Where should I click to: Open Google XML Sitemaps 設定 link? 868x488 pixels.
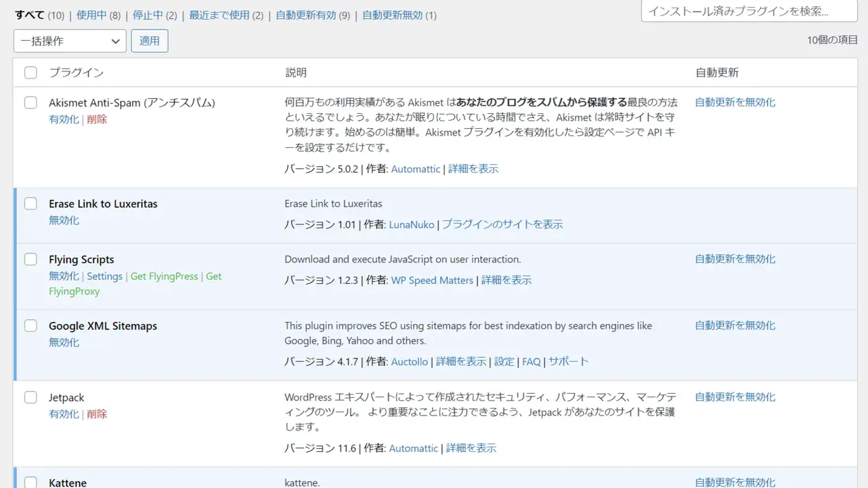505,362
